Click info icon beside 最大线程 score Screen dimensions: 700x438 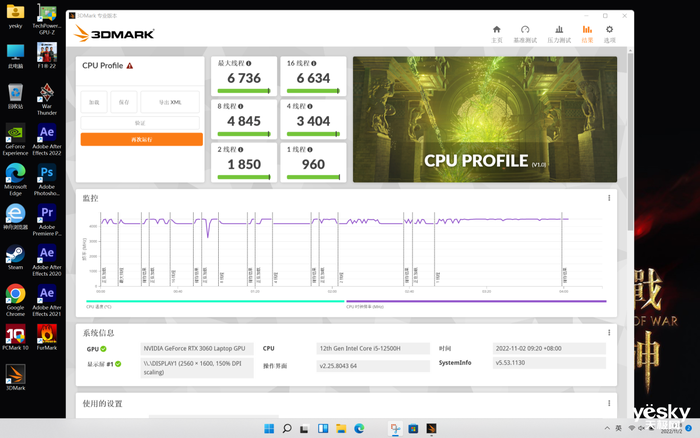[x=249, y=63]
